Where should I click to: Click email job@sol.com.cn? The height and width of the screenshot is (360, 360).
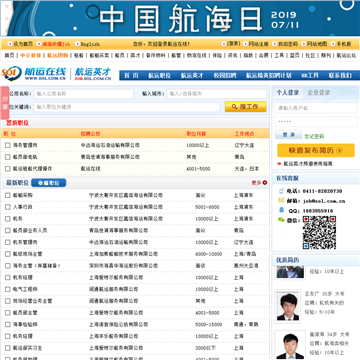coord(324,201)
